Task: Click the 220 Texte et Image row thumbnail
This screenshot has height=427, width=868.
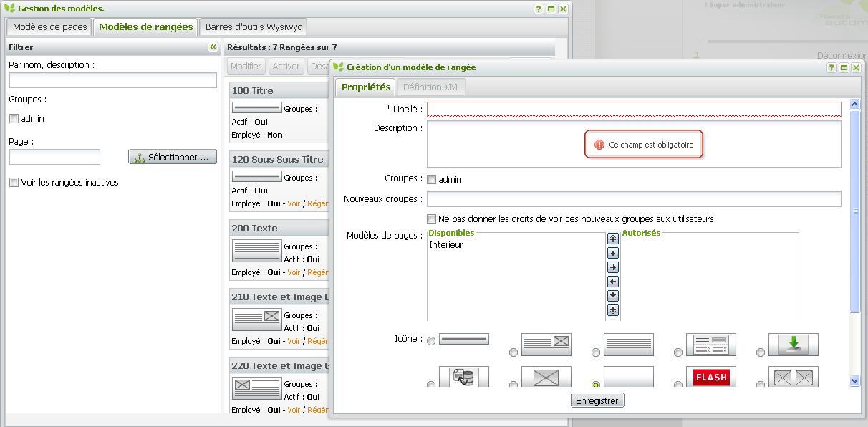Action: point(257,388)
